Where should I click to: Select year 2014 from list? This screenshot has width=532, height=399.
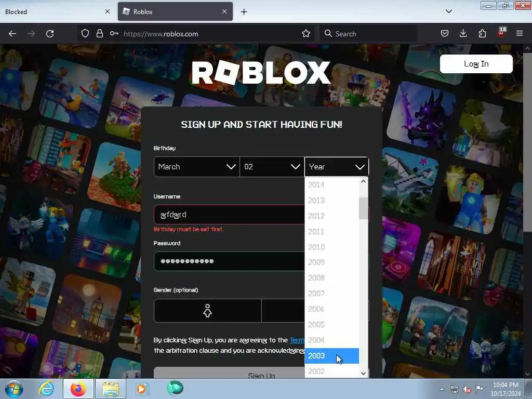[331, 185]
